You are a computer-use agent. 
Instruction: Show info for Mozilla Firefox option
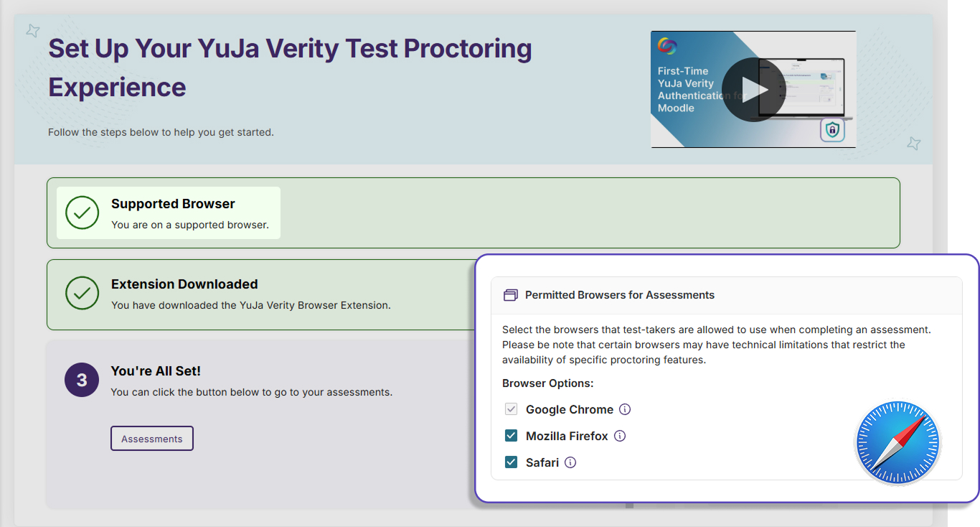click(620, 436)
